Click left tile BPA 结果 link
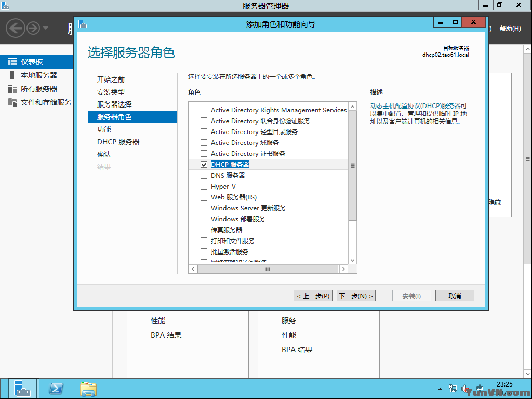This screenshot has width=532, height=399. click(166, 335)
